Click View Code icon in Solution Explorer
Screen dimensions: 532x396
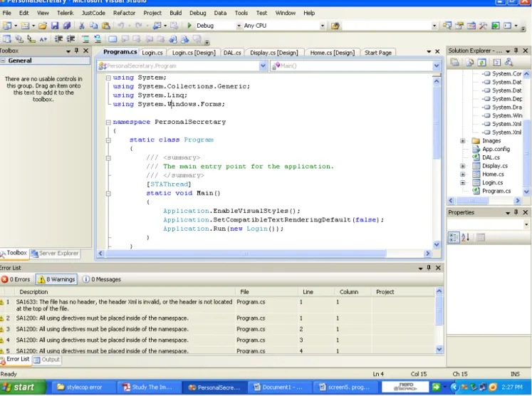pyautogui.click(x=496, y=63)
